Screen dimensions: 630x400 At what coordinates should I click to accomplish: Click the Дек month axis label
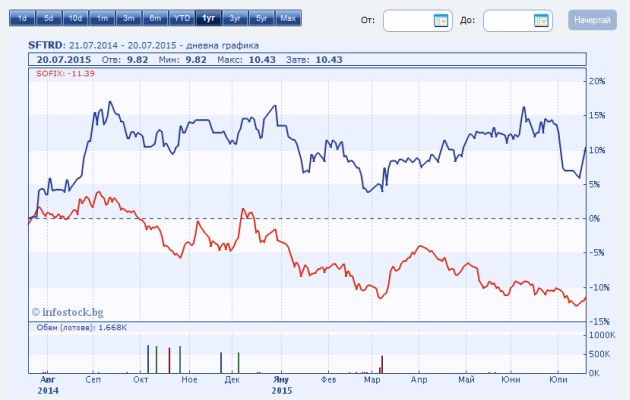pyautogui.click(x=232, y=380)
